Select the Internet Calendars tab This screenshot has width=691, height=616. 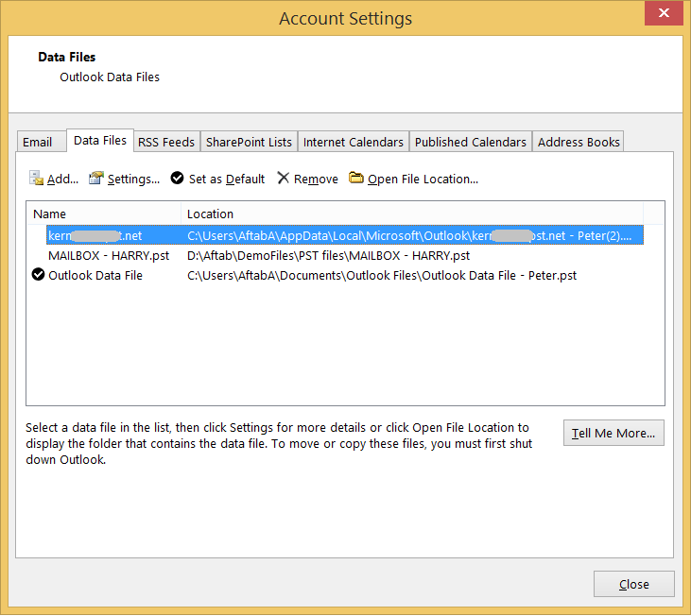(353, 142)
